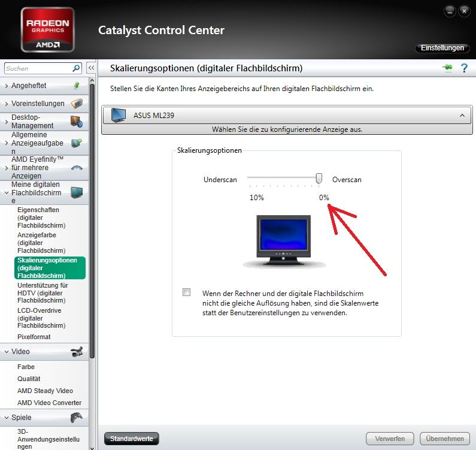The width and height of the screenshot is (476, 450).
Task: Open the Pixelformat page
Action: tap(34, 337)
